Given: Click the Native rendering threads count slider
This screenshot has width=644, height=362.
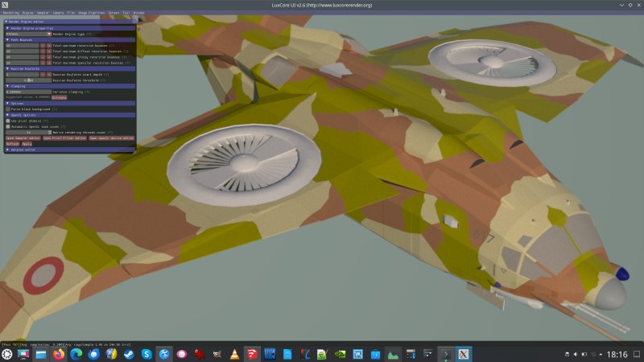Looking at the screenshot, I should (28, 133).
